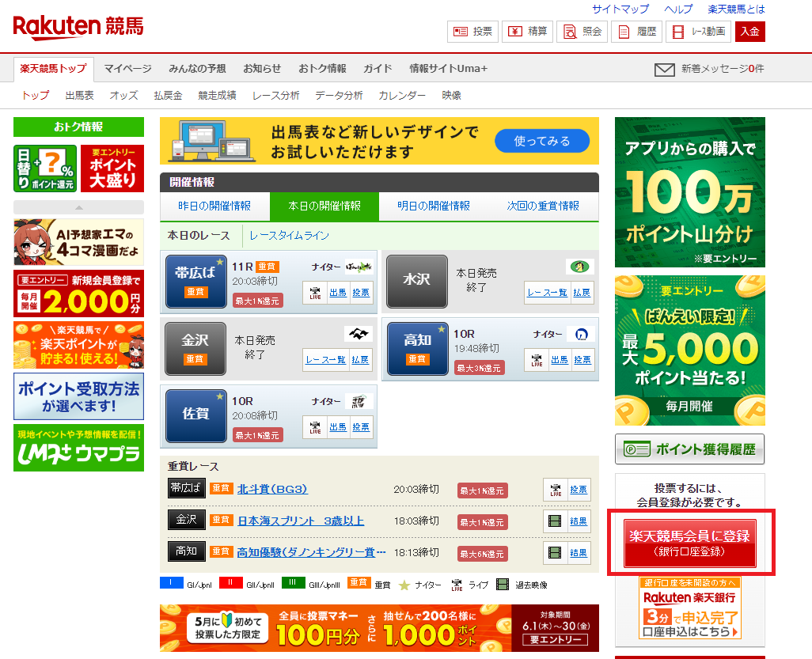Switch to 次回の重賞情報 tab
Screen dimensions: 812x659
(543, 206)
